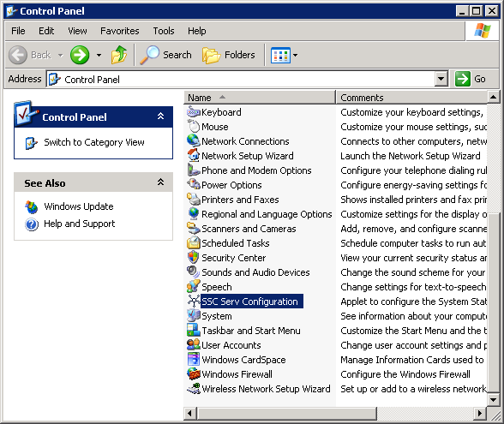504x424 pixels.
Task: Select the User Accounts item name
Action: point(231,345)
